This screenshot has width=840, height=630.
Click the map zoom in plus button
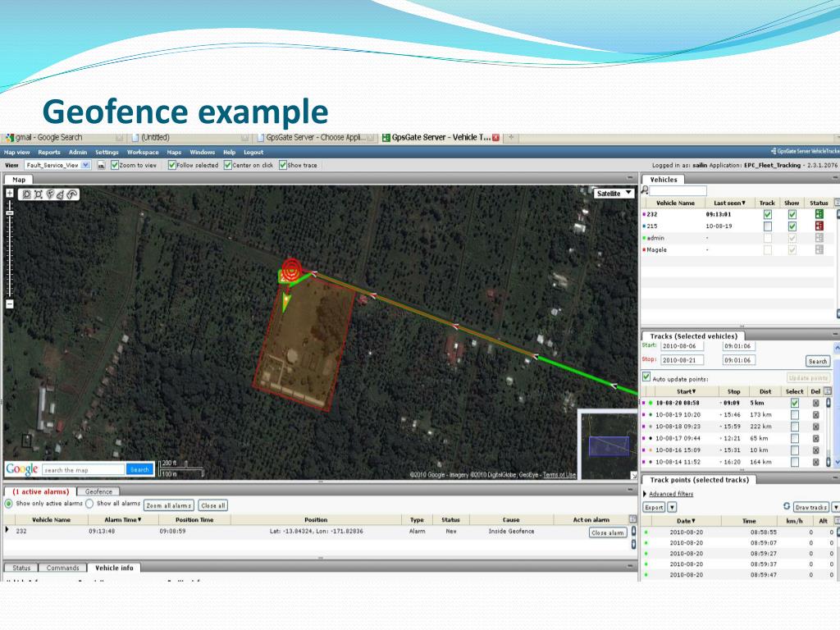point(10,194)
